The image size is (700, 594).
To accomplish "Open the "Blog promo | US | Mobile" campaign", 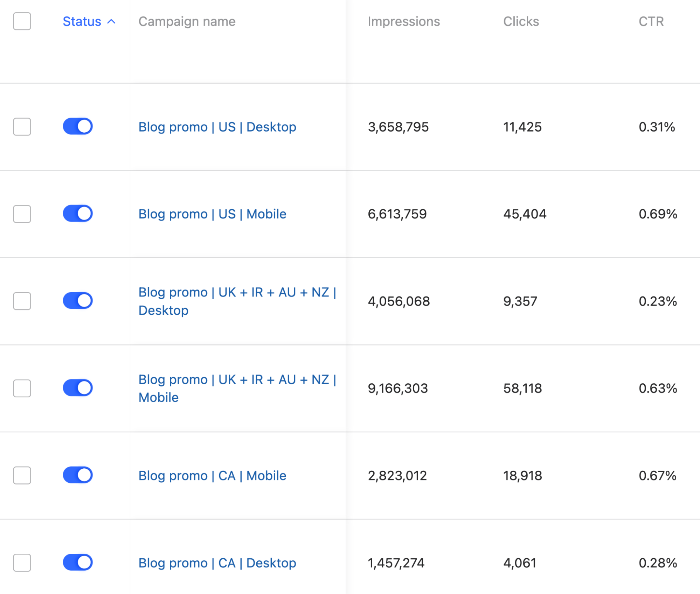I will click(x=212, y=213).
